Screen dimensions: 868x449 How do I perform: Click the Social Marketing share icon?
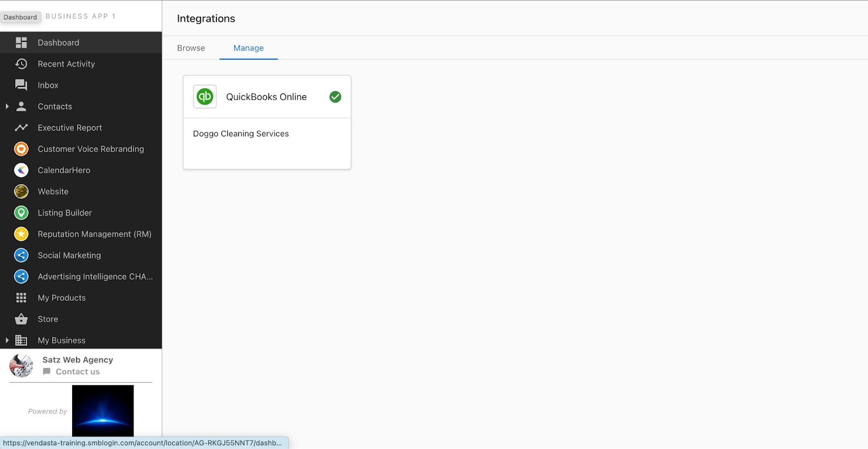[x=21, y=255]
